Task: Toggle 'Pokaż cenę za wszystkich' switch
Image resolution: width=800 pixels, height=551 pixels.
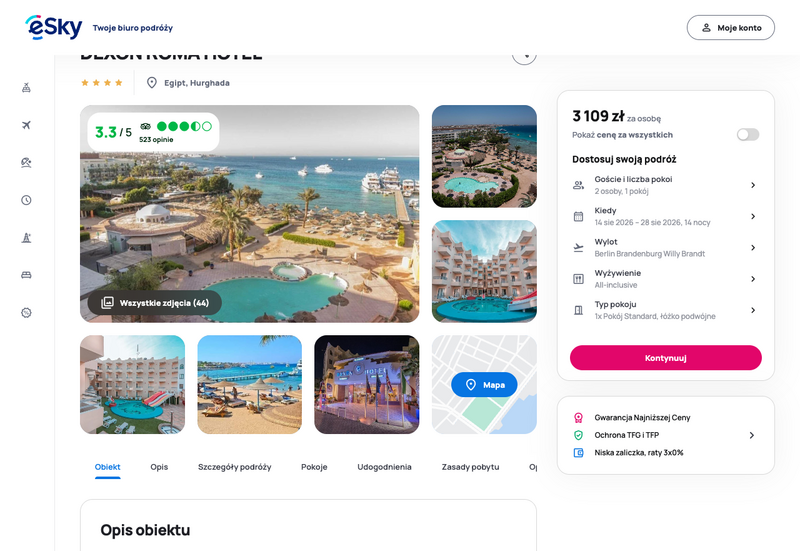Action: [748, 135]
